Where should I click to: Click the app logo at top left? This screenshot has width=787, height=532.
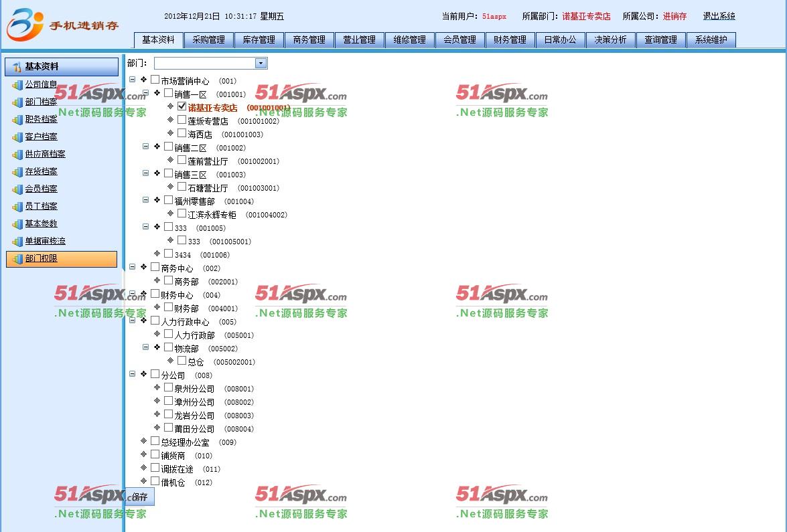click(25, 25)
